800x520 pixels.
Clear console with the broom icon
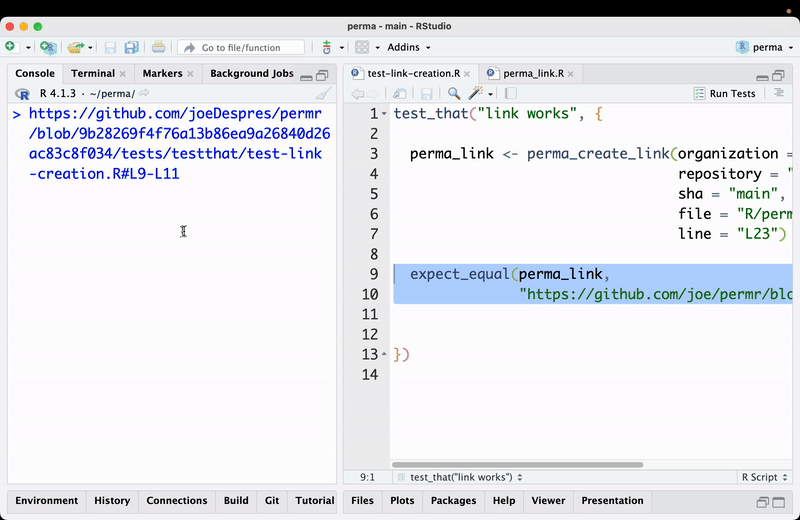323,93
